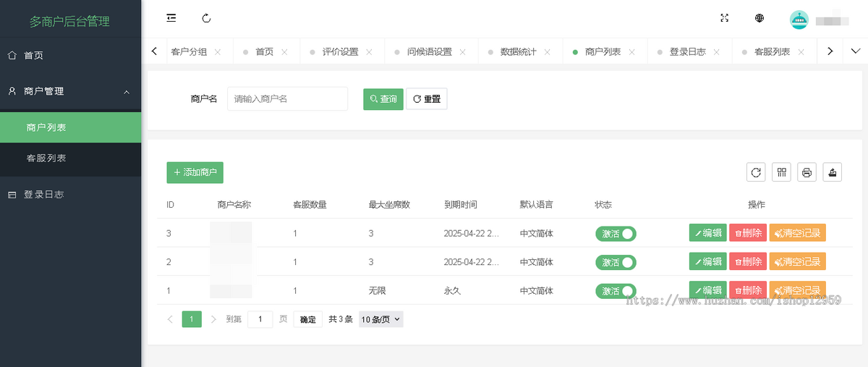The width and height of the screenshot is (868, 367).
Task: Click the 商户名 input field
Action: coord(287,99)
